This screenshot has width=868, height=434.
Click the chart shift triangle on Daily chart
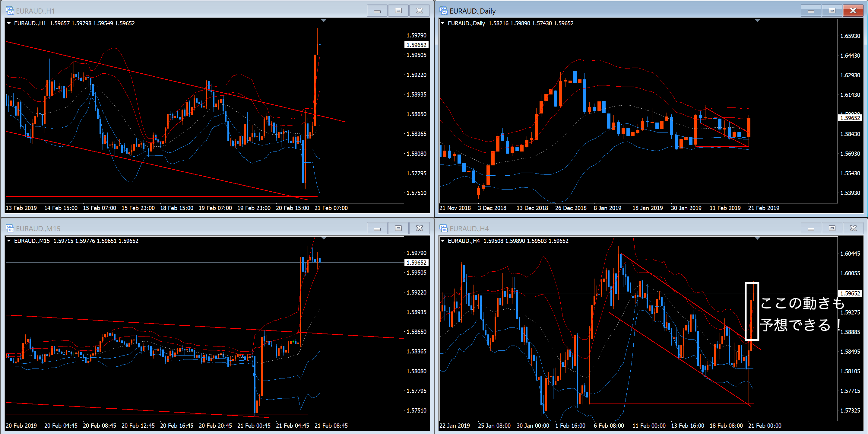click(758, 21)
